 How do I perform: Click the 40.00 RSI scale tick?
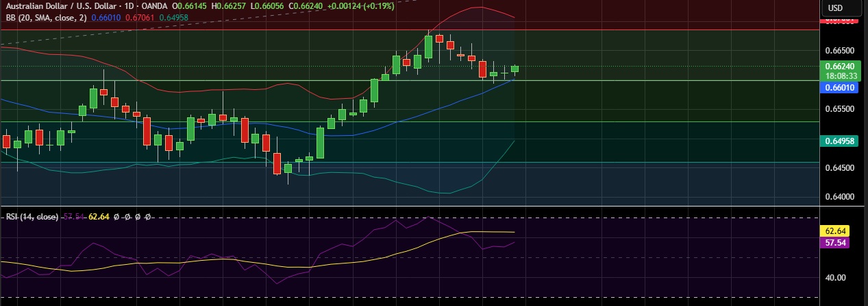point(834,278)
